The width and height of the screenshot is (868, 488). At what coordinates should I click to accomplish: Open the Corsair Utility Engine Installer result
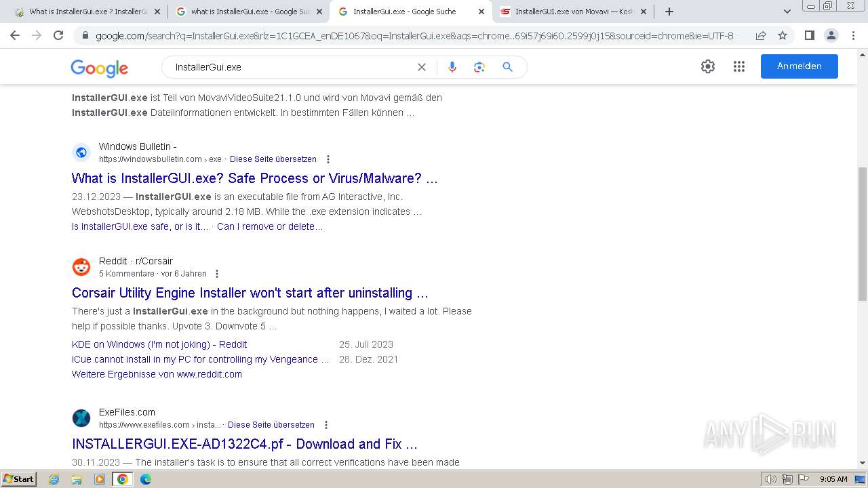(x=250, y=293)
